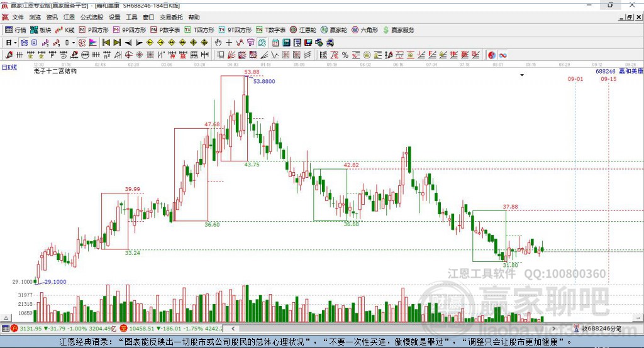
Task: Open the 江恩 menu
Action: point(69,17)
